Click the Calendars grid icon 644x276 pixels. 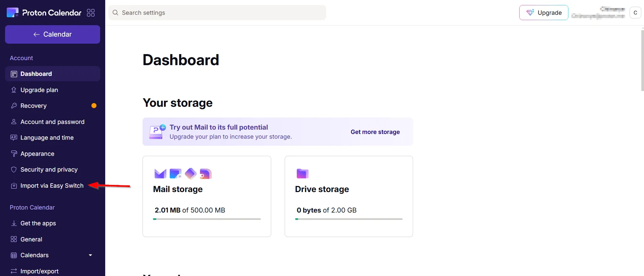[x=14, y=255]
